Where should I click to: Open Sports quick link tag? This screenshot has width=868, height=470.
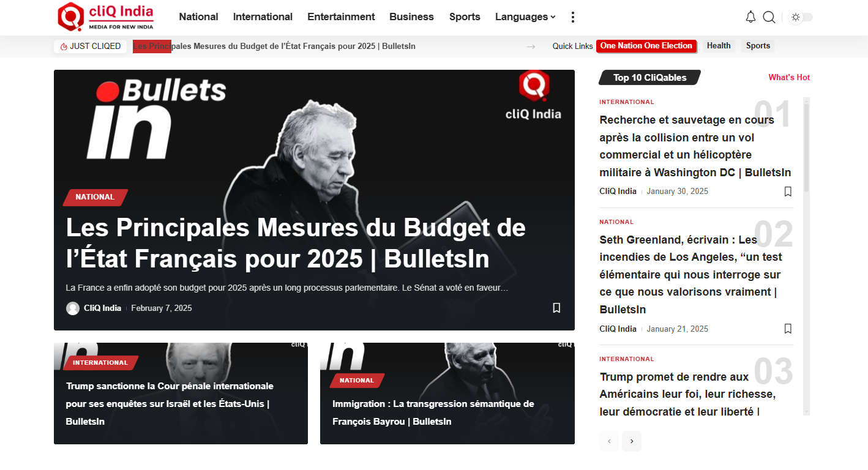[758, 46]
